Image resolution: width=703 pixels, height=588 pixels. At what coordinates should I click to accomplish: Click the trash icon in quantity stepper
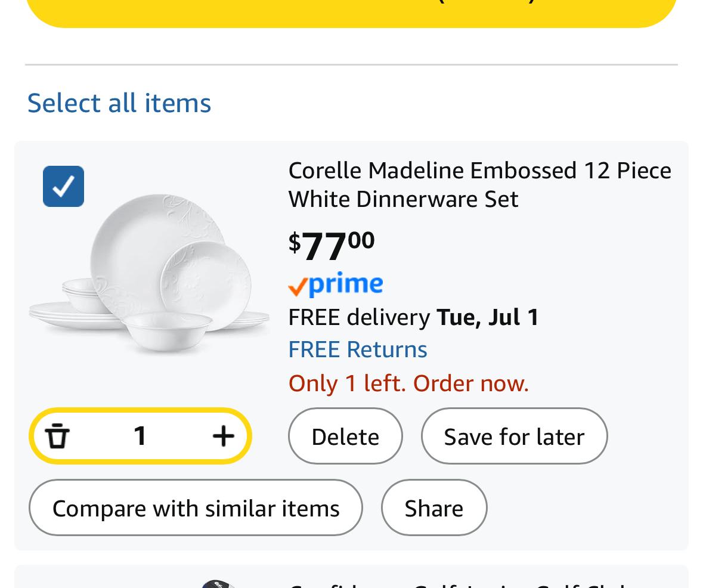click(x=57, y=436)
